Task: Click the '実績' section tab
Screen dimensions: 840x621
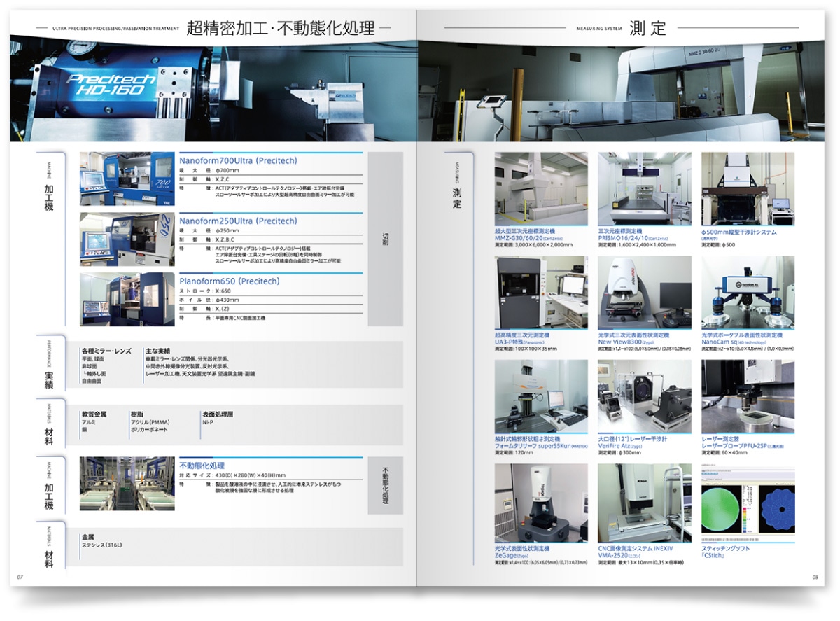Action: pyautogui.click(x=50, y=364)
